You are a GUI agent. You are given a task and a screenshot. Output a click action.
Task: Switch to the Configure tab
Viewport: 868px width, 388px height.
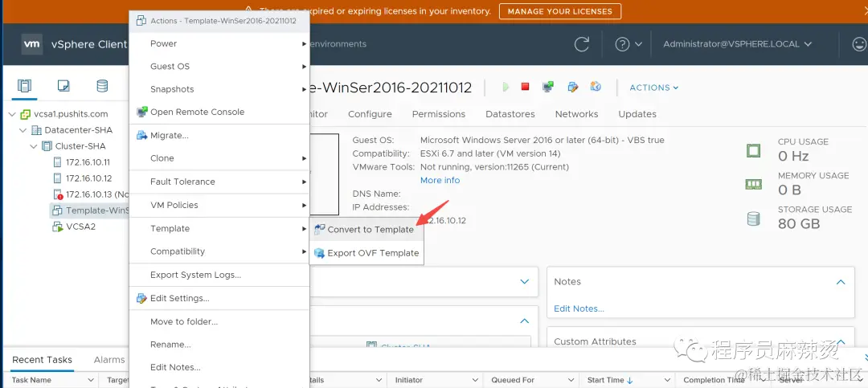[x=370, y=114]
